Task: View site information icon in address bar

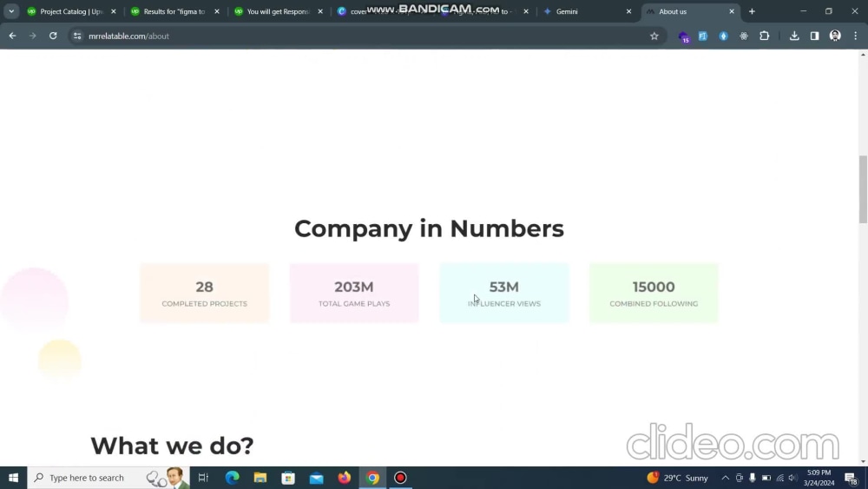Action: click(77, 36)
